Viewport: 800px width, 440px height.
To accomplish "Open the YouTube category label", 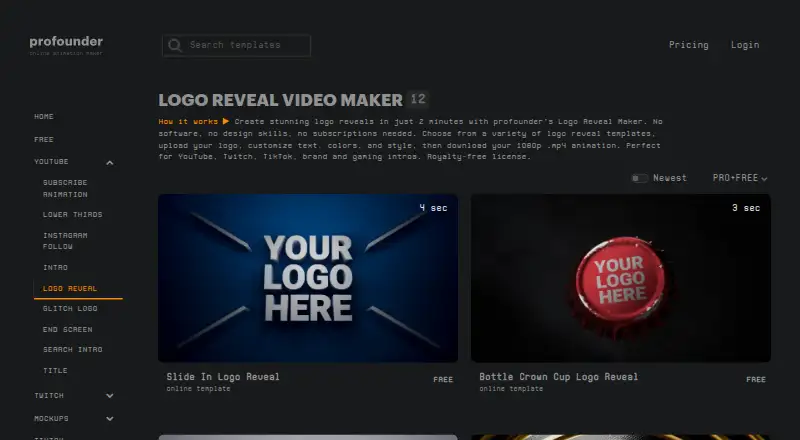I will click(x=51, y=161).
